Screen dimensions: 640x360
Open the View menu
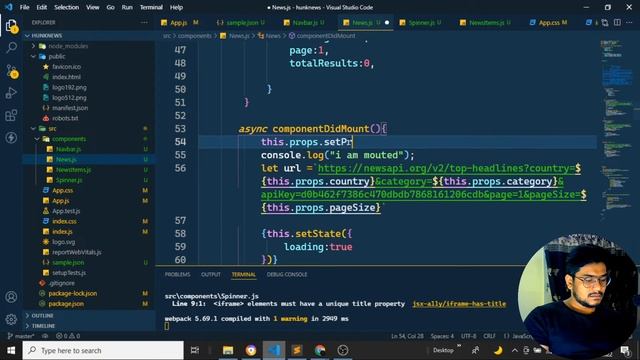(x=93, y=7)
